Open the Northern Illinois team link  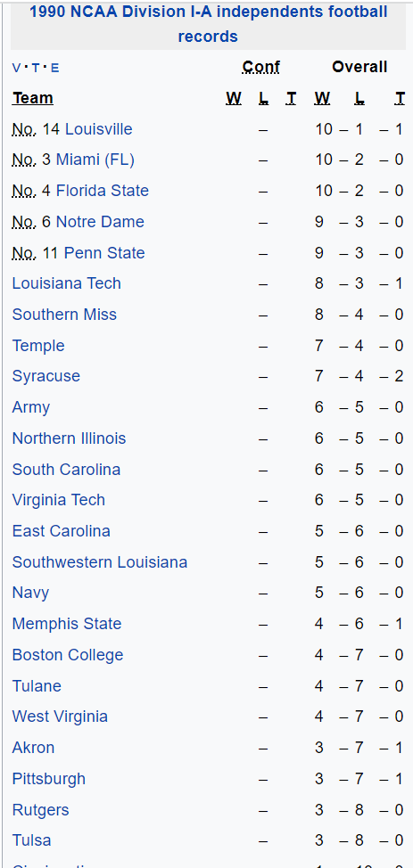coord(69,438)
